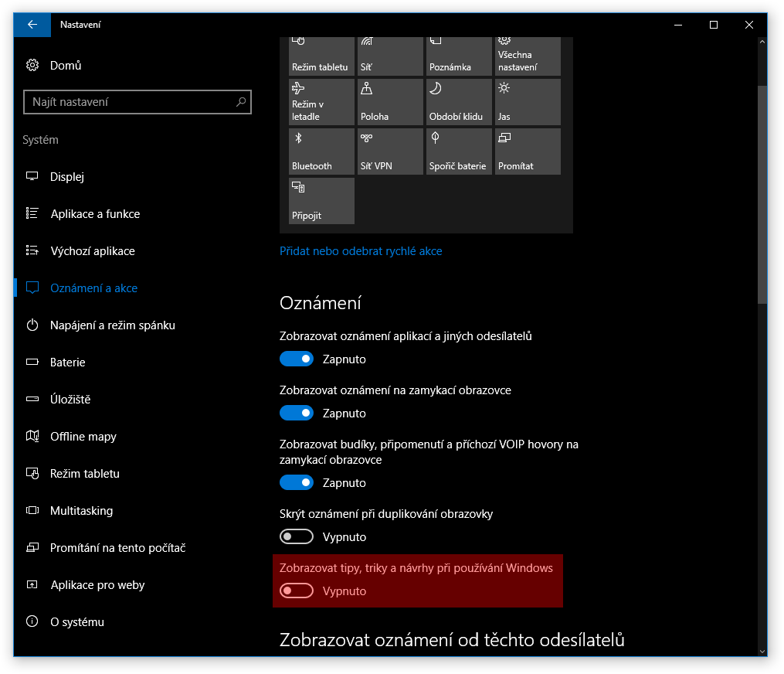This screenshot has height=674, width=784.
Task: Click the Připojit quick action tile
Action: pyautogui.click(x=321, y=201)
